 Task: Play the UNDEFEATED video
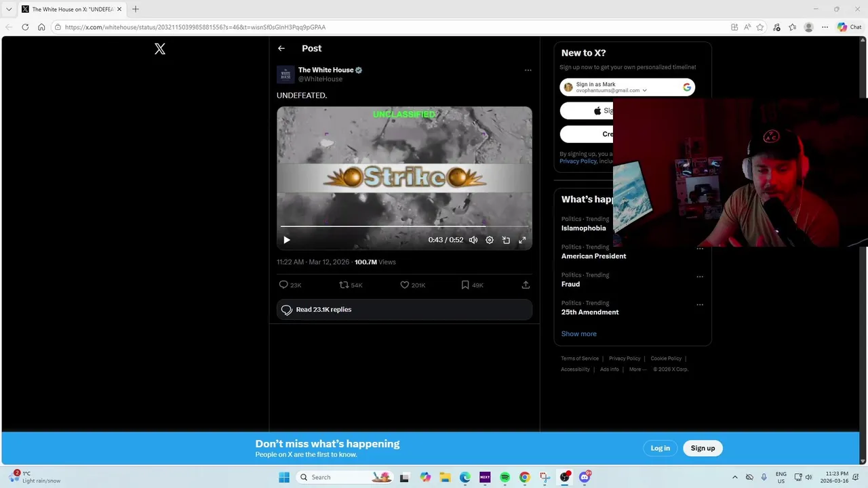tap(287, 240)
